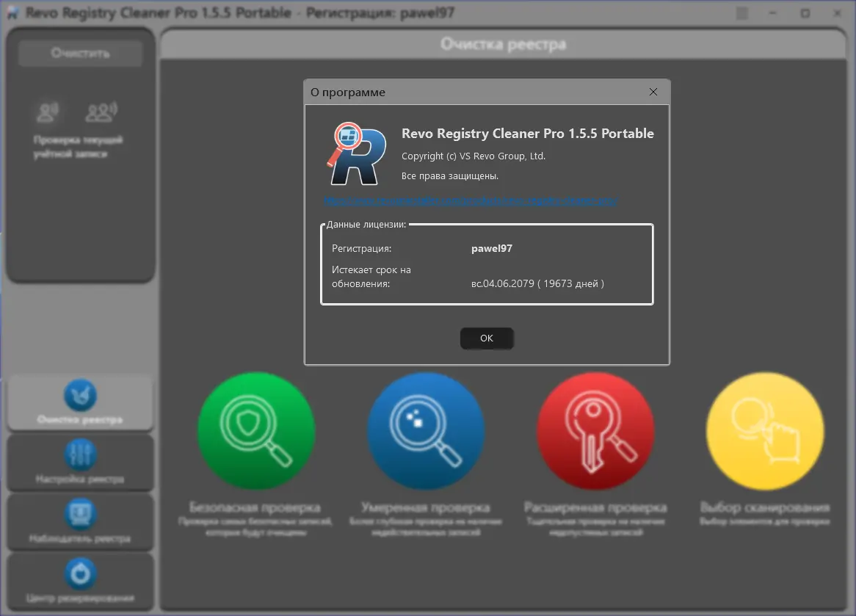Click OK in the About dialog
This screenshot has width=856, height=616.
coord(487,338)
